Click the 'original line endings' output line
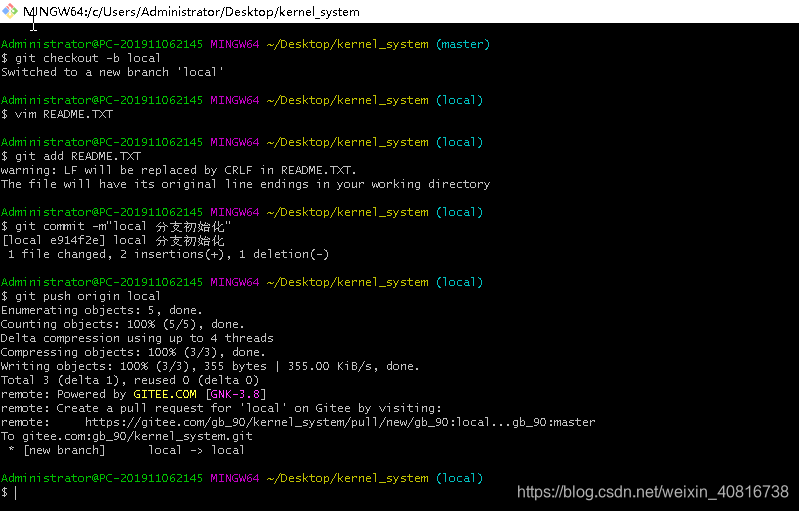Screen dimensions: 799x511 click(x=246, y=184)
